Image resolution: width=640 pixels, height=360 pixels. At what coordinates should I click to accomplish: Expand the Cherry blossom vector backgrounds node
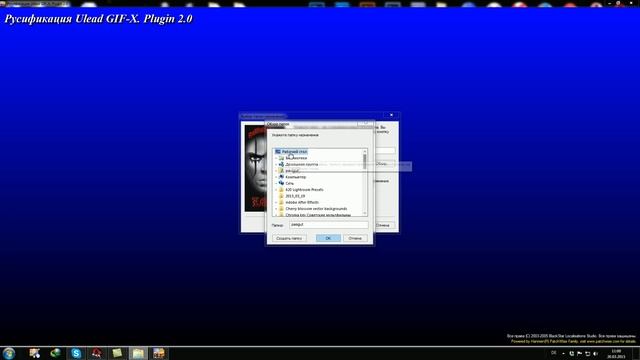(276, 209)
